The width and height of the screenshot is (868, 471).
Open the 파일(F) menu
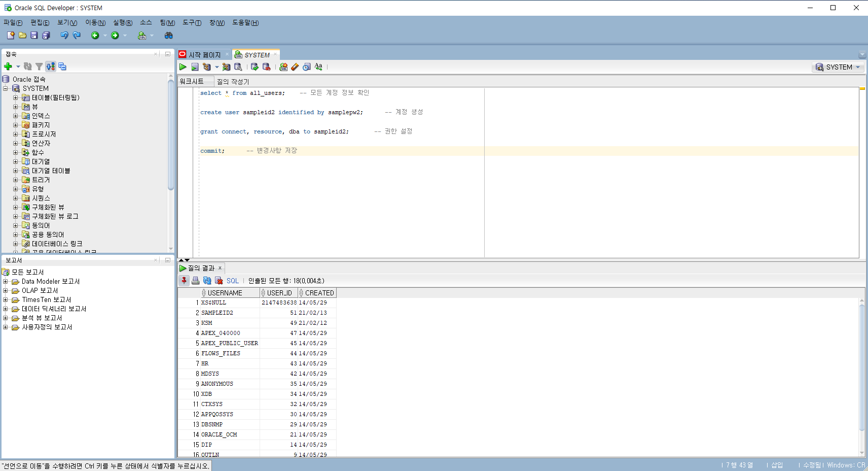[13, 23]
